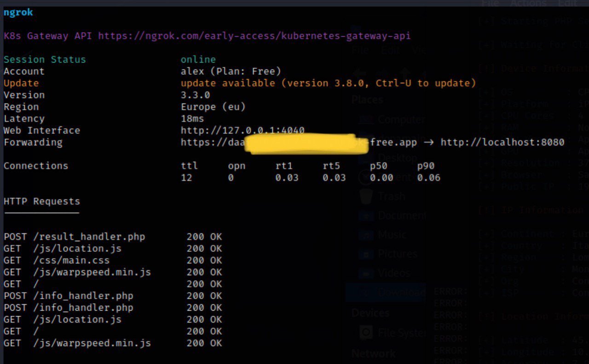Open the Web Interface address http://127.0.0.1:4040

click(243, 131)
